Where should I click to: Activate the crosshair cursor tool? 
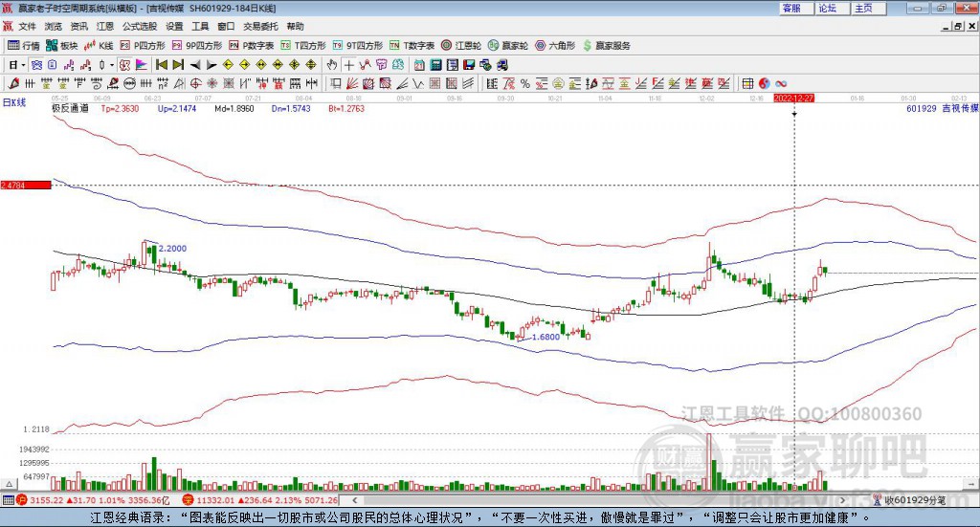click(349, 64)
